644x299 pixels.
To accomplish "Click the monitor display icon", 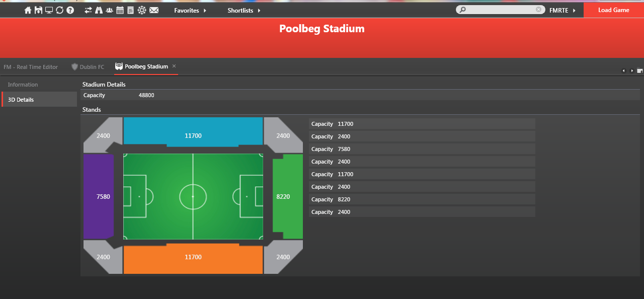I will (x=49, y=10).
